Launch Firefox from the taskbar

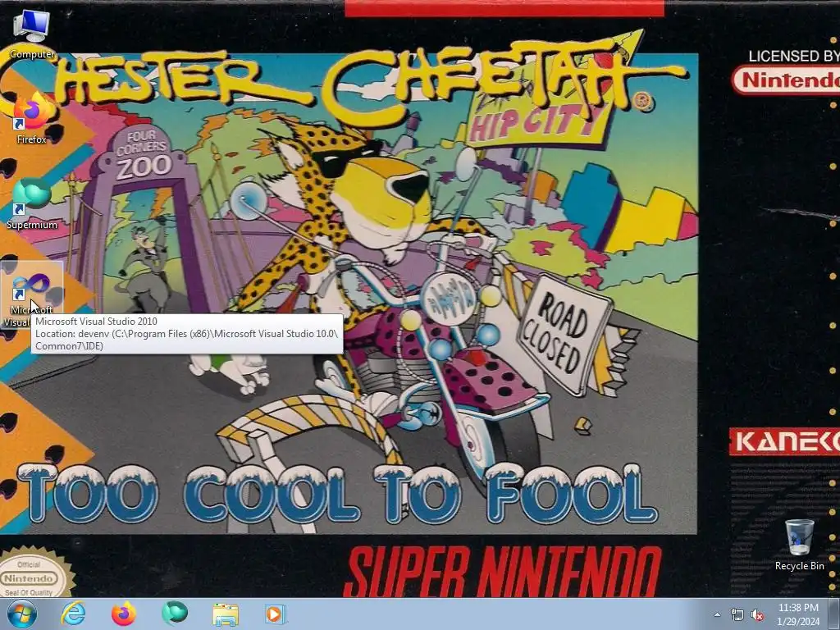tap(124, 614)
